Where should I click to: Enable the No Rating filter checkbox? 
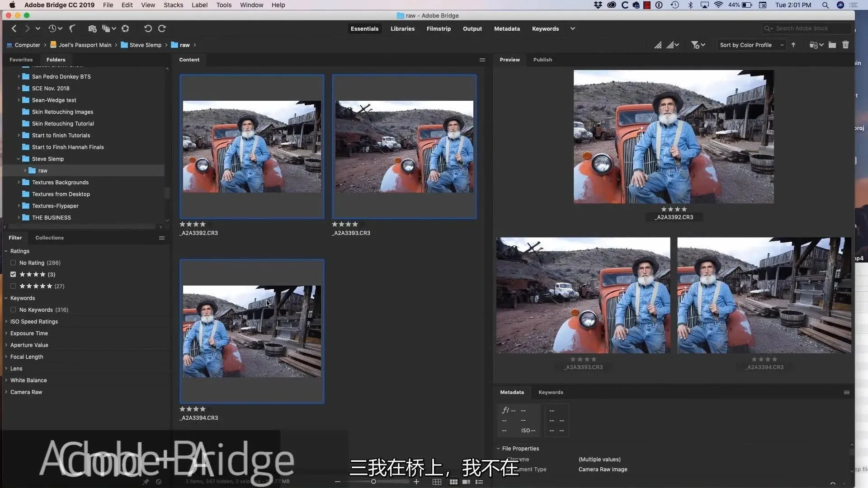pyautogui.click(x=13, y=263)
